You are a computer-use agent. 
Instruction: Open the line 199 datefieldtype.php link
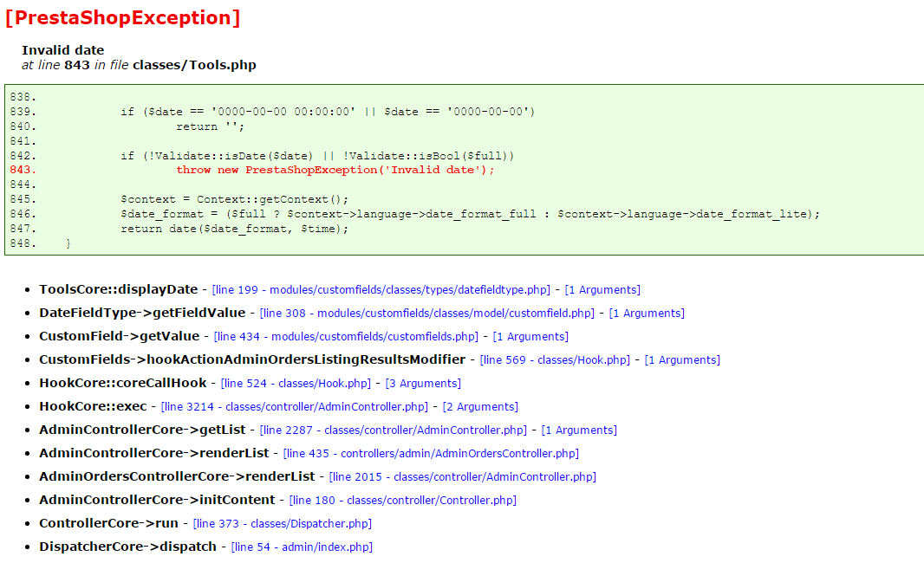pyautogui.click(x=381, y=290)
